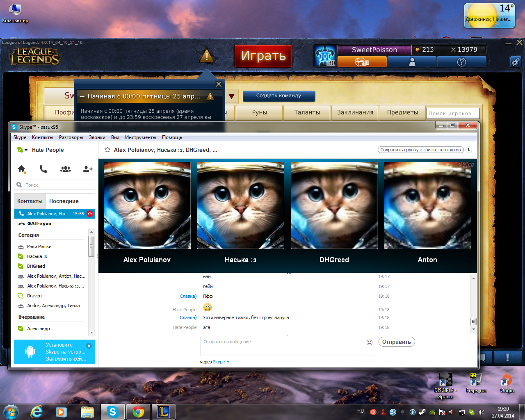Switch to the Контакты tab in Skype
The width and height of the screenshot is (525, 420).
[x=30, y=201]
